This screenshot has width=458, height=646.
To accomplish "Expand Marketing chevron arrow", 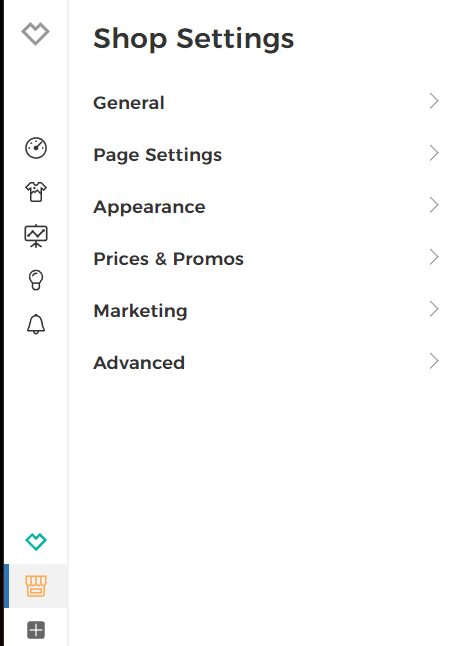I will [434, 309].
